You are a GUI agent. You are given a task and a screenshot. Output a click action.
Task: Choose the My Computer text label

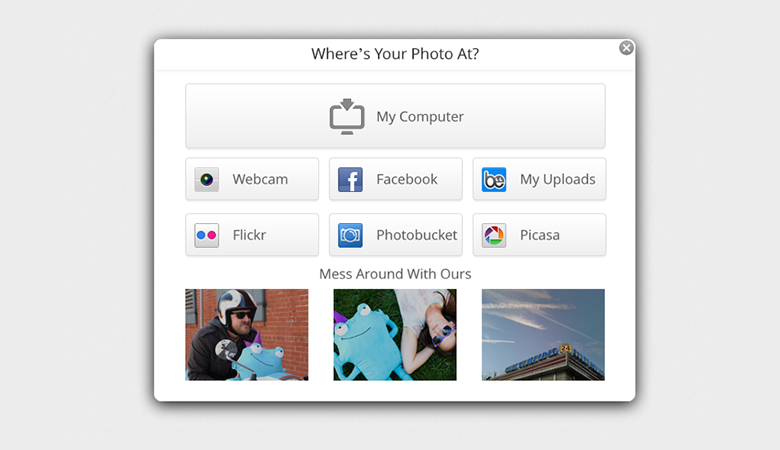point(420,117)
